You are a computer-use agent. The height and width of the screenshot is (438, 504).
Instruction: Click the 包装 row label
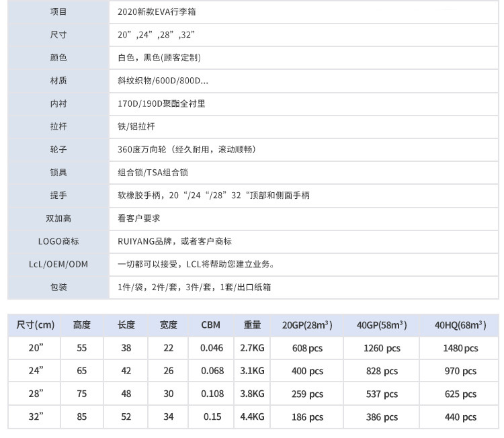[x=58, y=288]
